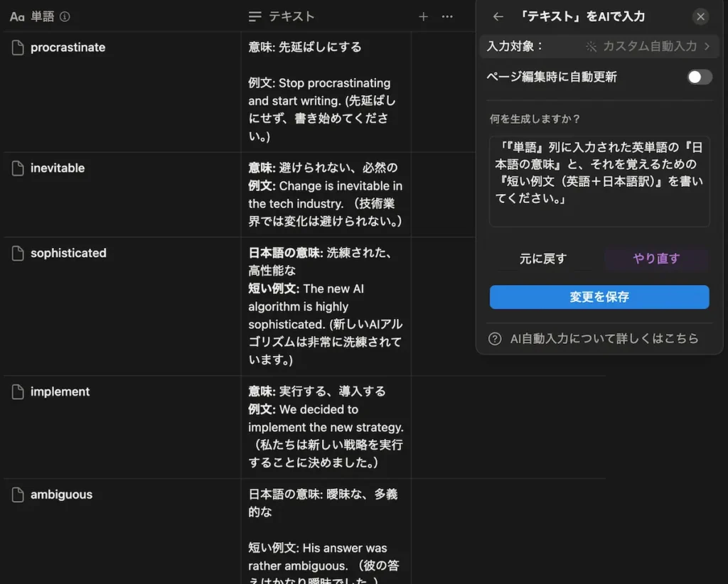Open the ... database options menu
The height and width of the screenshot is (584, 728).
click(446, 16)
